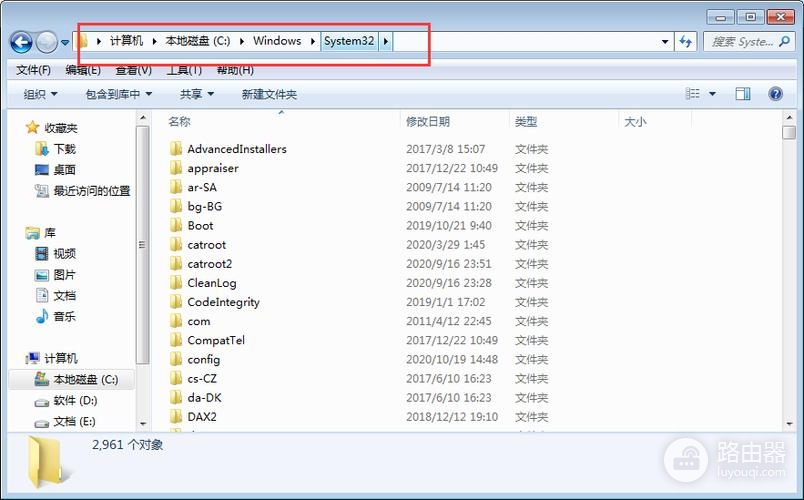Expand the 包含到库中 dropdown
The image size is (804, 500).
(118, 94)
